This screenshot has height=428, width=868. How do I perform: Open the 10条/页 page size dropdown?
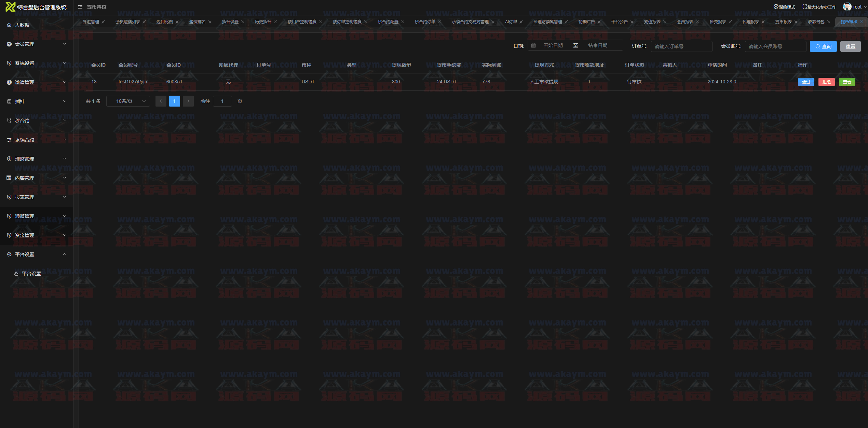coord(128,101)
